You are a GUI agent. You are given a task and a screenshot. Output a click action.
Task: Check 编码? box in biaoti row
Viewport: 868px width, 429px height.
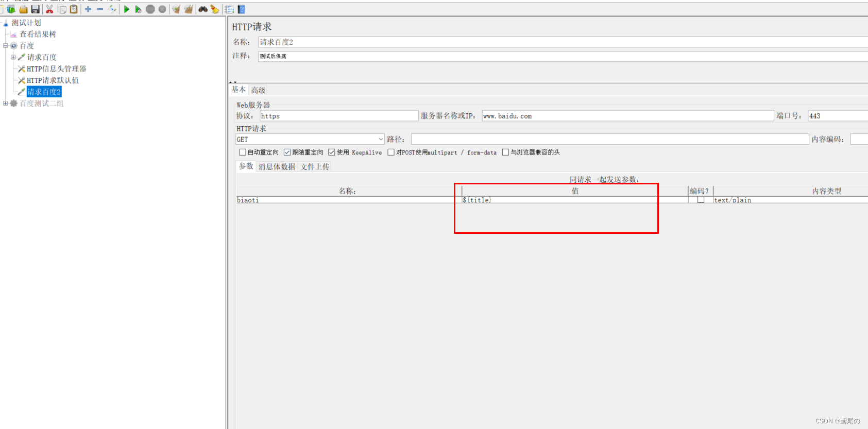[x=701, y=200]
